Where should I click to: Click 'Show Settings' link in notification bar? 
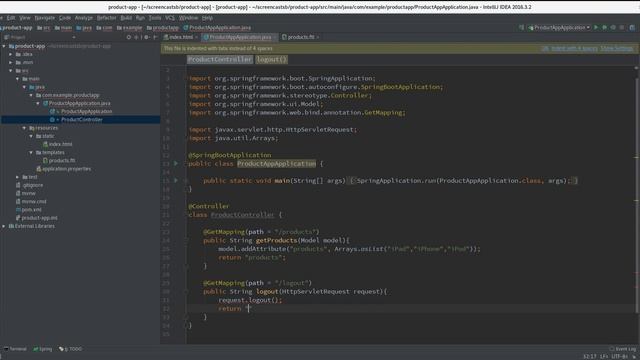[617, 48]
